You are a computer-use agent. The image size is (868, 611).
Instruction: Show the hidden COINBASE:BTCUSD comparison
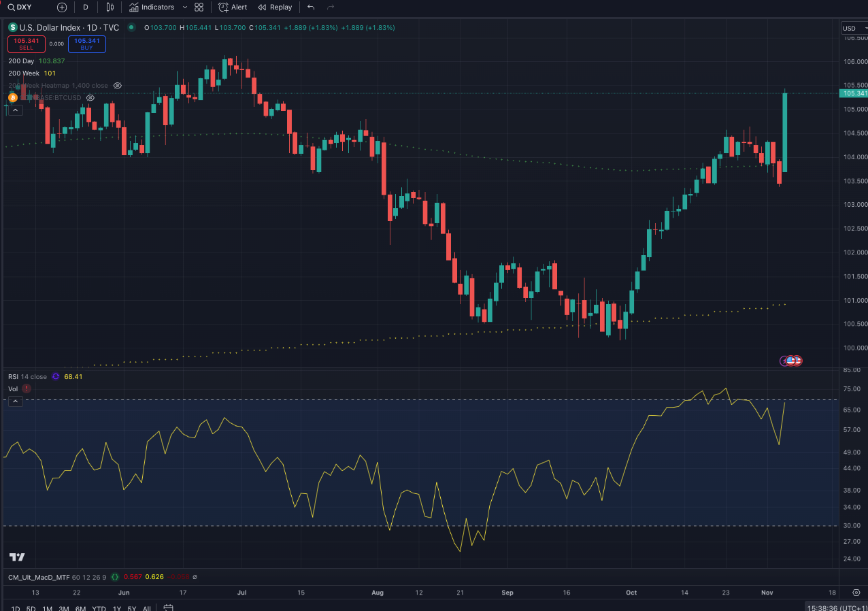[90, 97]
